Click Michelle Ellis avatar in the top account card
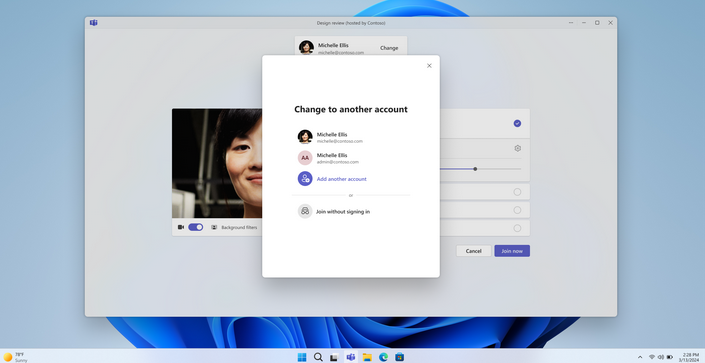The image size is (705, 363). (306, 47)
